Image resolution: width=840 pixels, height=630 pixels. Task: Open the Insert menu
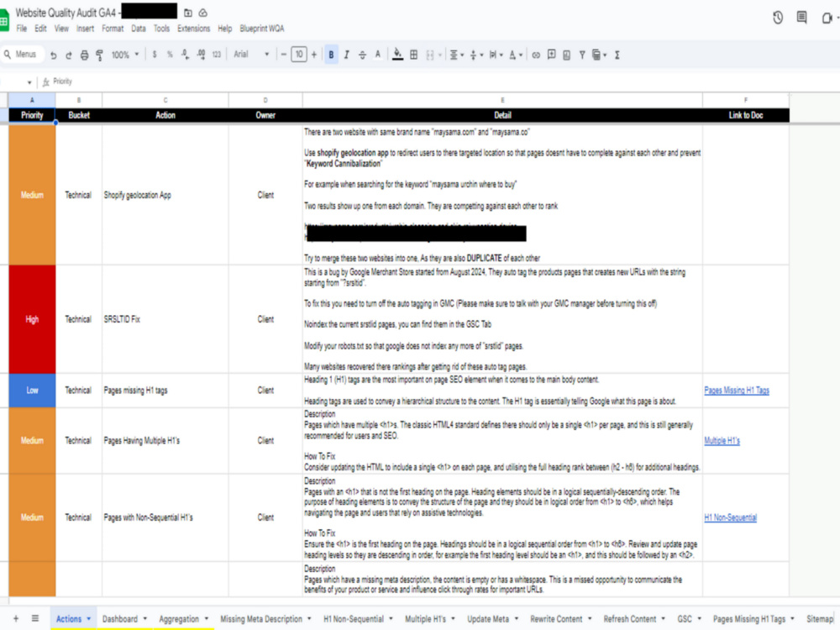[x=85, y=29]
